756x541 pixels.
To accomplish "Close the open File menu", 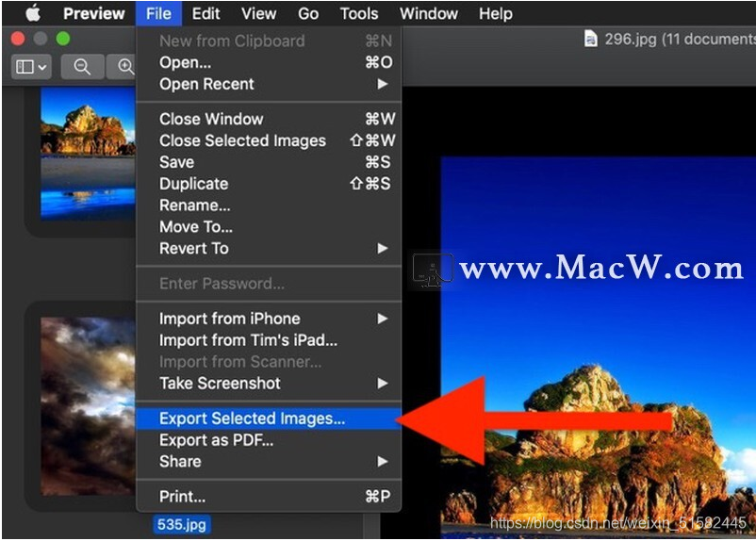I will tap(158, 13).
